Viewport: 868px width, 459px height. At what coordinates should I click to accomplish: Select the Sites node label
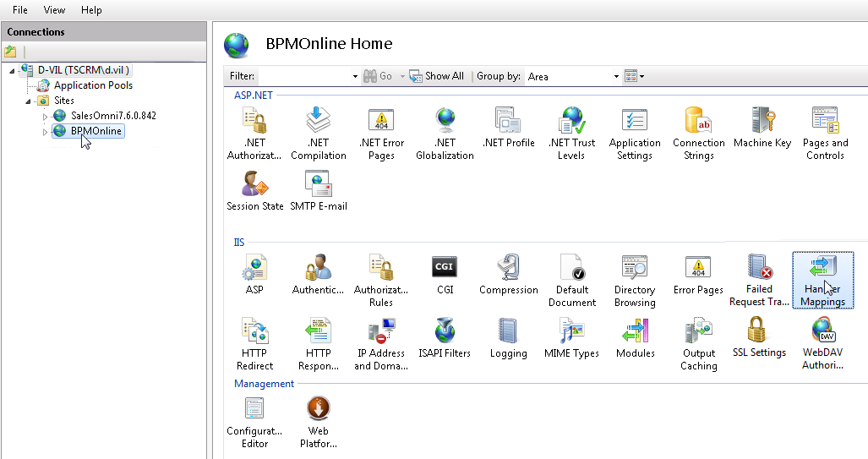(63, 101)
